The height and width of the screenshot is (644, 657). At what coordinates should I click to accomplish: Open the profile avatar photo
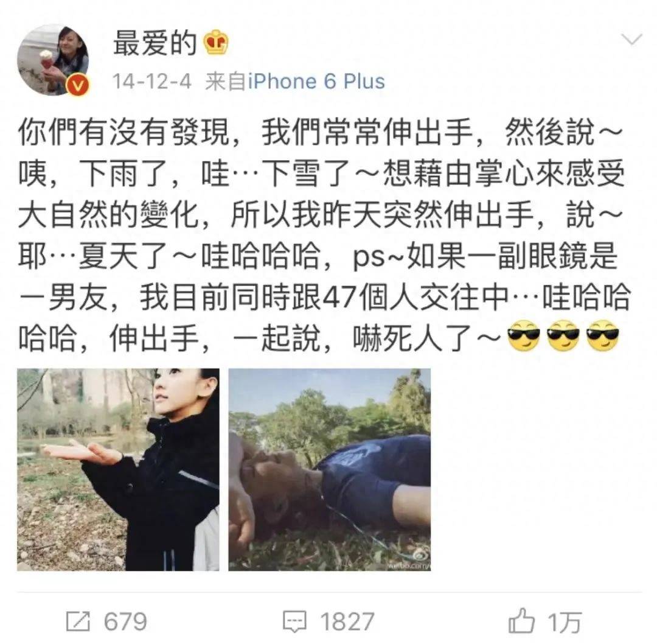53,60
